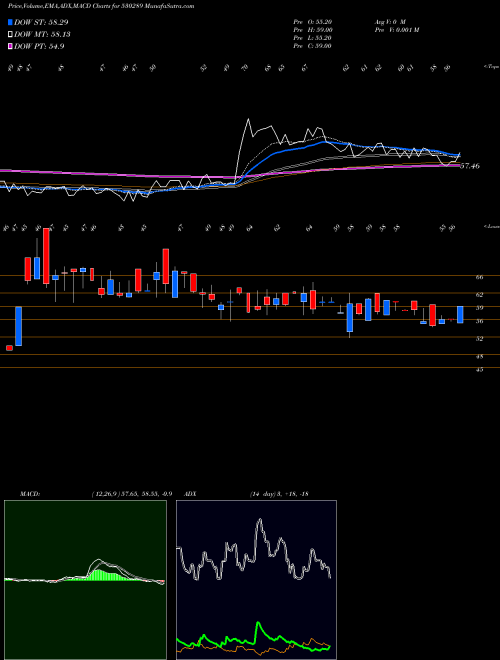Select the 'DOW MT: 58.13' legend text
Image resolution: width=500 pixels, height=660 pixels.
pyautogui.click(x=42, y=35)
